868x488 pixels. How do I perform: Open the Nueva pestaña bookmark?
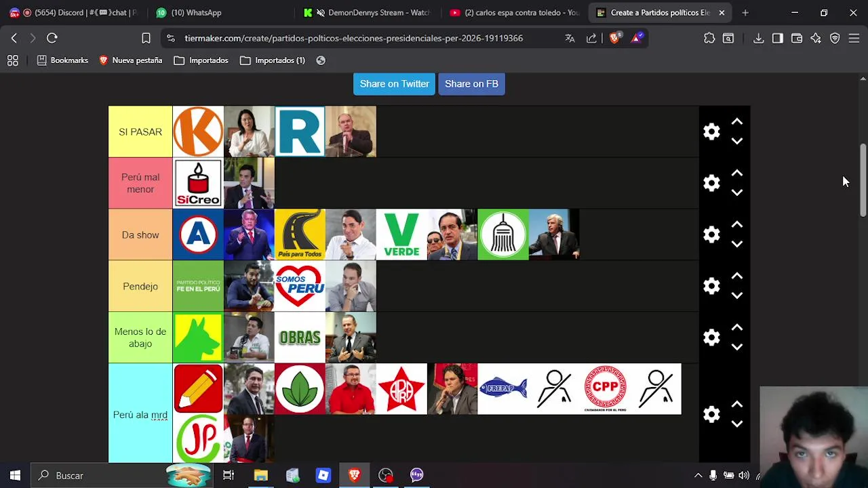[130, 60]
